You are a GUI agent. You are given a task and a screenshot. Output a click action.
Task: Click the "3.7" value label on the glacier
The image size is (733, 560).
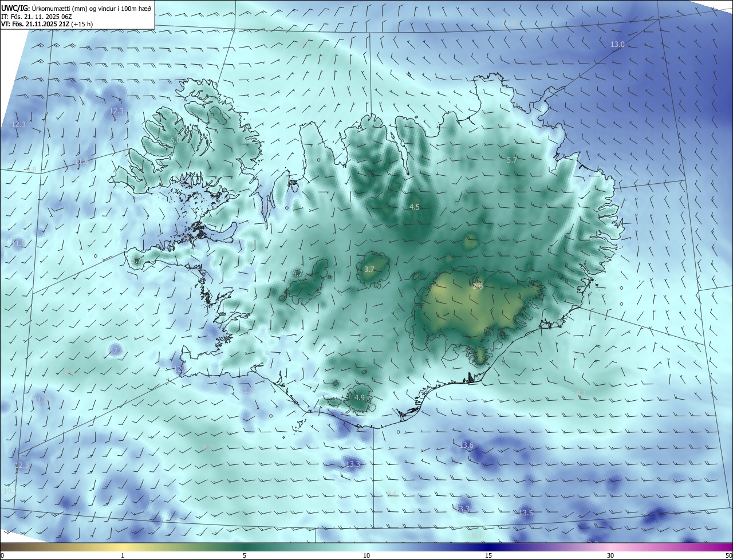coord(369,269)
